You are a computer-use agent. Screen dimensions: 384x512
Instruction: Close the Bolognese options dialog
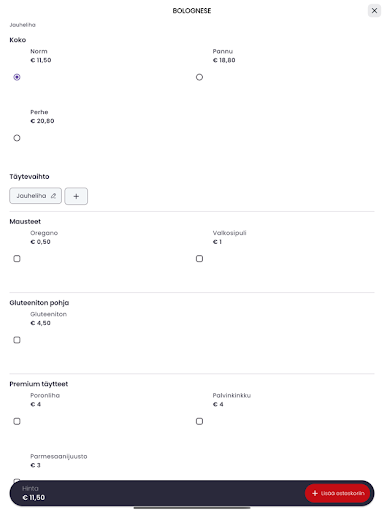[374, 11]
